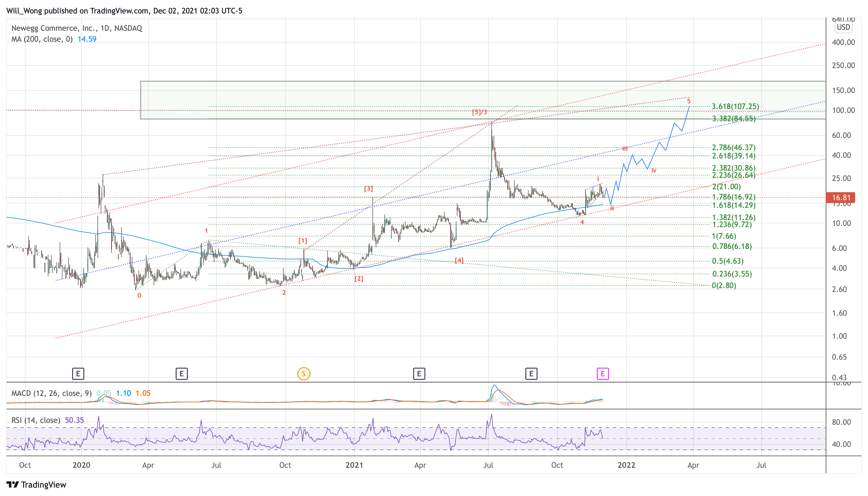Click the earnings marker E near April 2021
Screen dimensions: 868x496
(x=419, y=374)
